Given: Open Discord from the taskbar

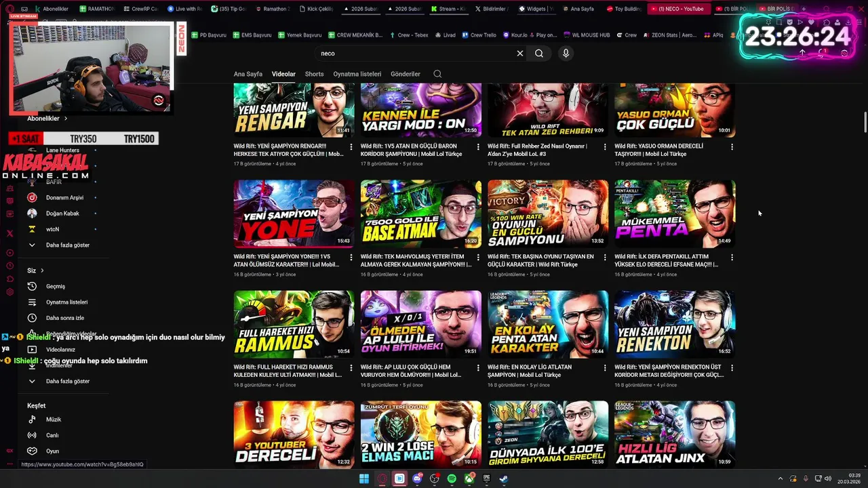Looking at the screenshot, I should pyautogui.click(x=417, y=479).
